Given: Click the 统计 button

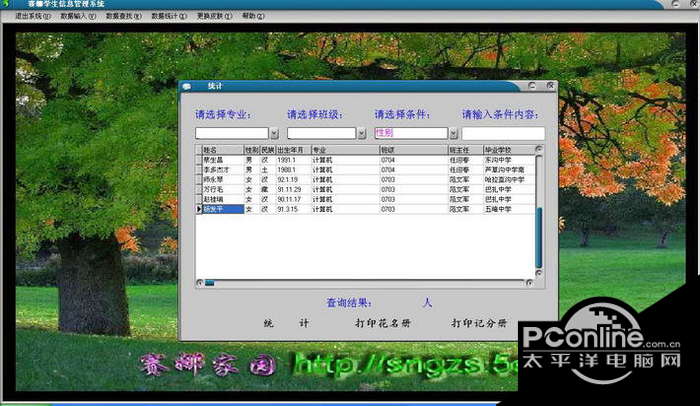Looking at the screenshot, I should point(286,323).
